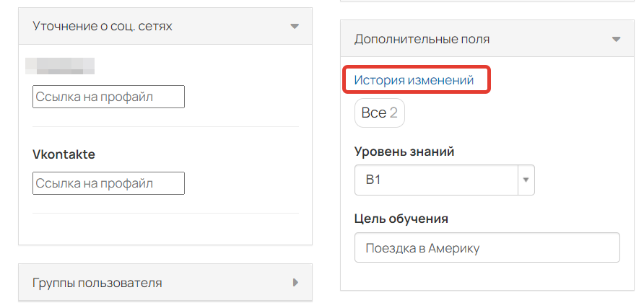Focus the Vkontakte "Ссылка на профайл" field
Image resolution: width=644 pixels, height=303 pixels.
pos(108,183)
